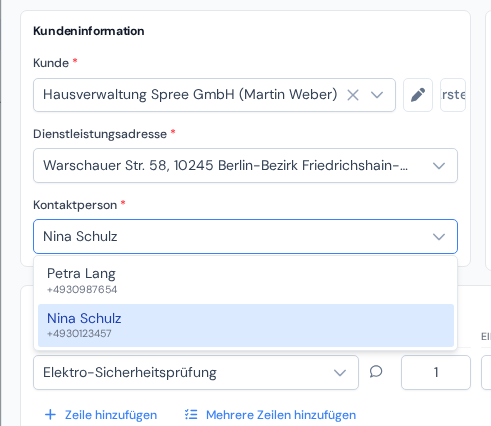This screenshot has height=426, width=491.
Task: Click the phone number +4930123457
Action: tap(79, 334)
